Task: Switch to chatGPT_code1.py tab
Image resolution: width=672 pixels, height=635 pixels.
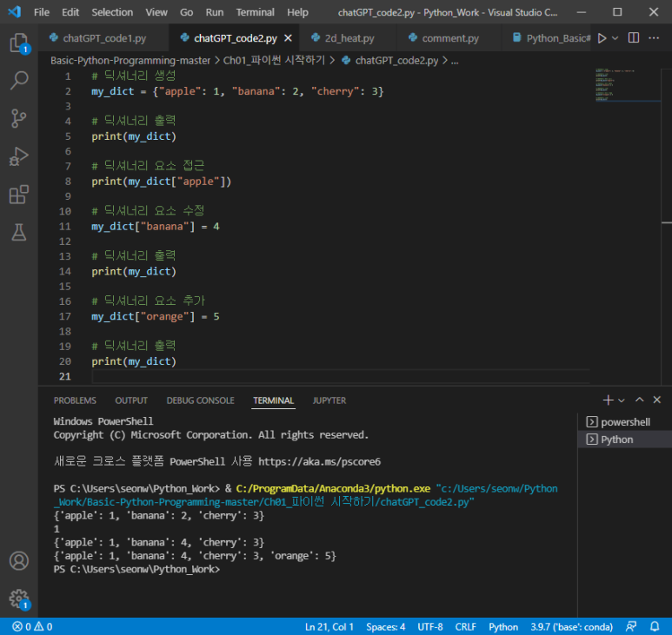Action: pos(104,38)
